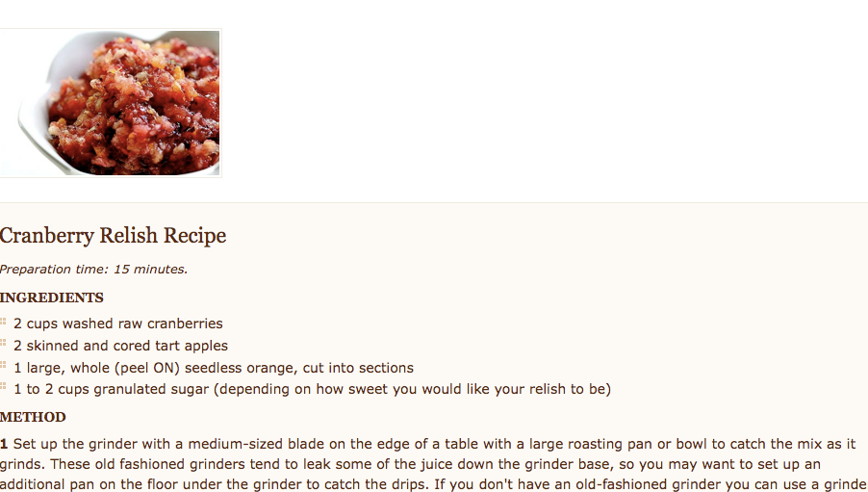Click the bullet icon beside seedless orange
Screen dimensions: 868x492
pos(3,366)
